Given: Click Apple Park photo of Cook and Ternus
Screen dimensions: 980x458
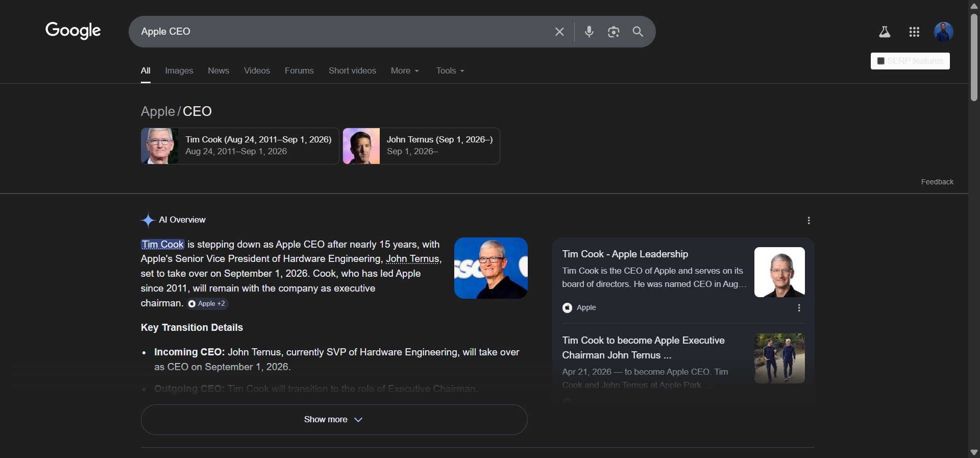Looking at the screenshot, I should (779, 358).
